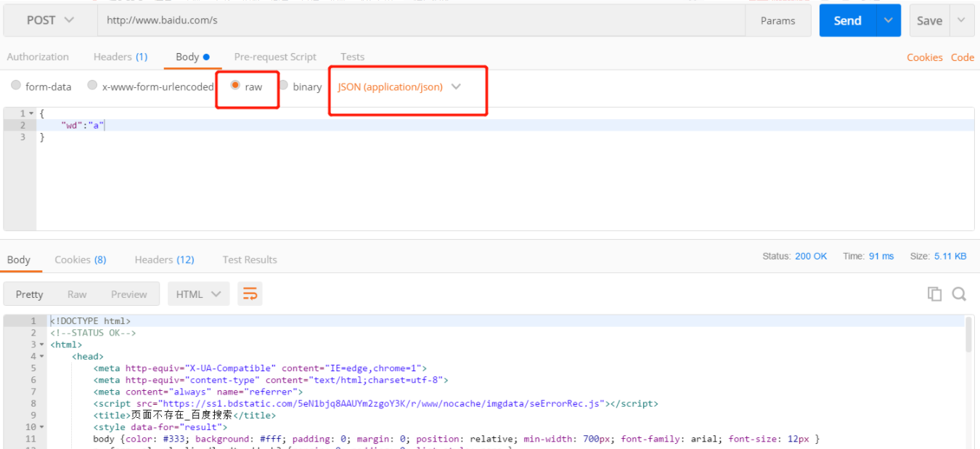Open the Tests tab

(352, 57)
